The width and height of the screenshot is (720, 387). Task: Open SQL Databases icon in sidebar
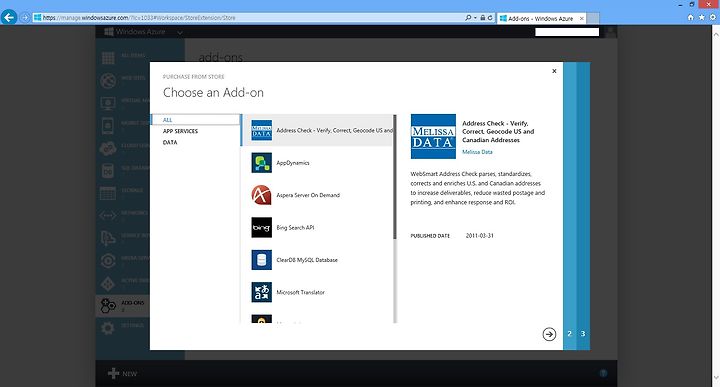click(108, 170)
